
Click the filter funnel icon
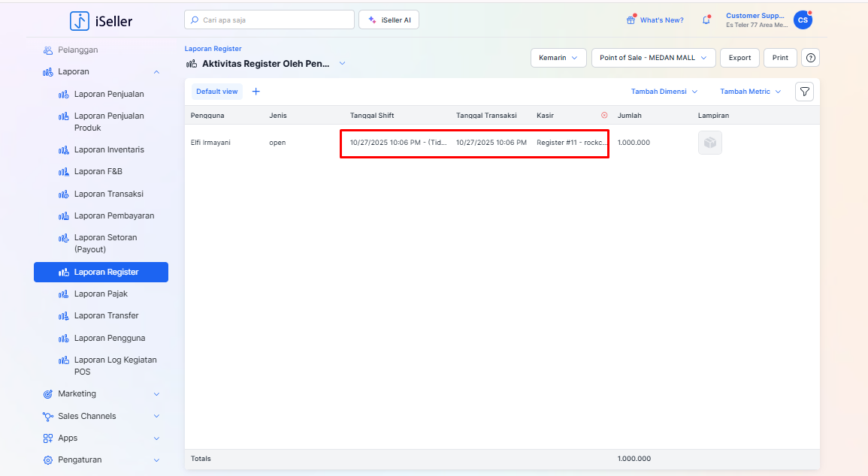[804, 92]
